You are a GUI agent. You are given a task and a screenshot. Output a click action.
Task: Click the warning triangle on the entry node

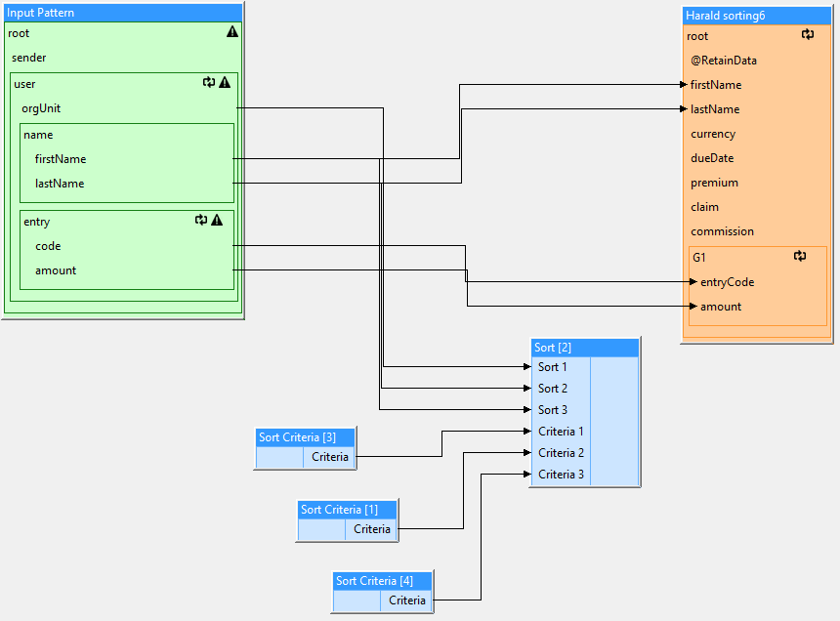click(x=217, y=221)
